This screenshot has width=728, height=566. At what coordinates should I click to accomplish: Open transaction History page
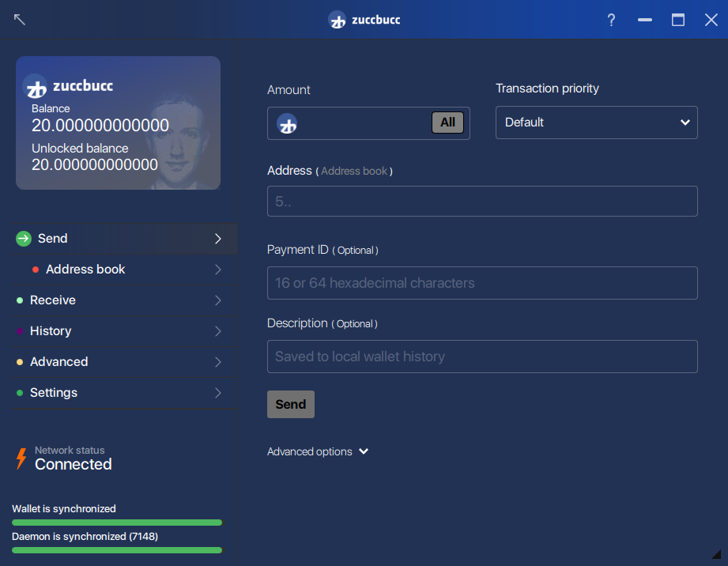coord(124,331)
